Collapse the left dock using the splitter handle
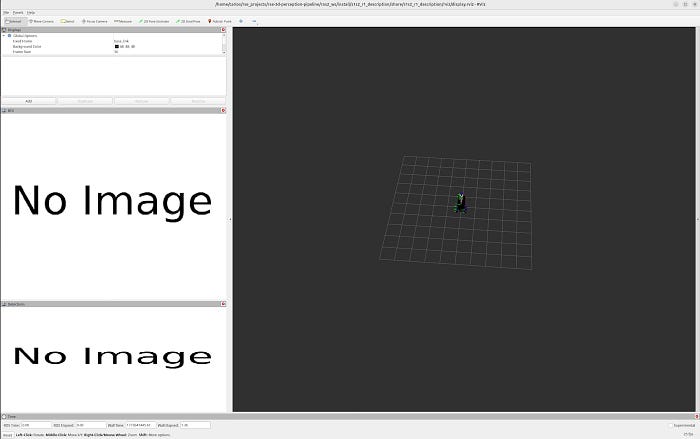This screenshot has width=700, height=439. [x=230, y=219]
